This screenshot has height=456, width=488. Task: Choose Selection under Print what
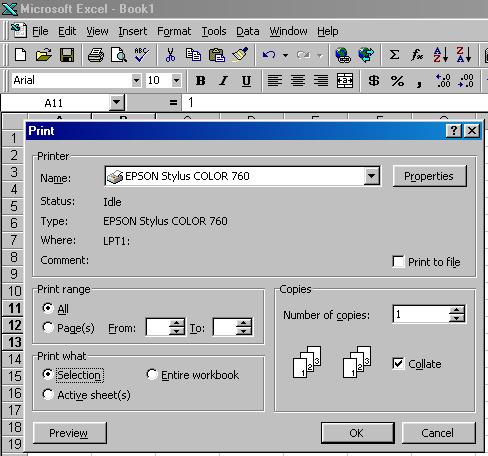click(48, 374)
